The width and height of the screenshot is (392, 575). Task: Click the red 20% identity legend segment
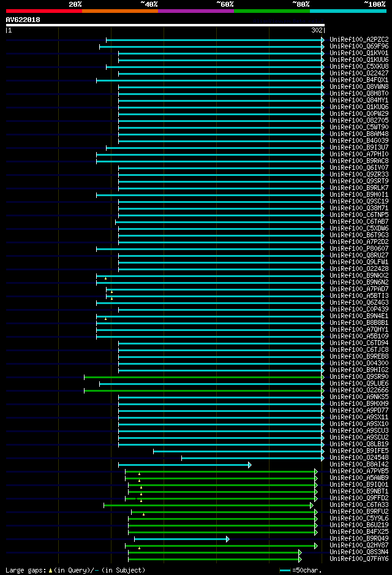[44, 11]
